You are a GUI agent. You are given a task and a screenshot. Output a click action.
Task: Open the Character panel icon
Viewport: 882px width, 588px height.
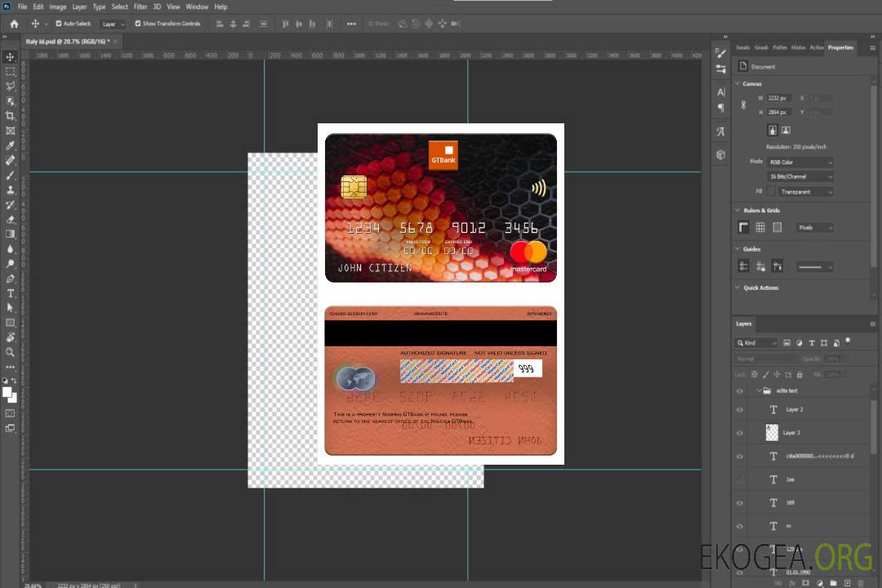[x=721, y=91]
